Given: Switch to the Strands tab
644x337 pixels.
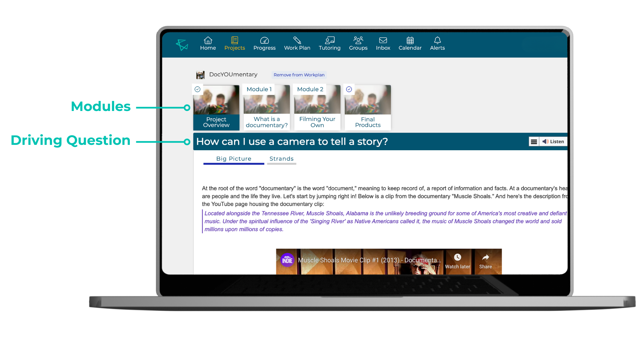Looking at the screenshot, I should tap(281, 159).
